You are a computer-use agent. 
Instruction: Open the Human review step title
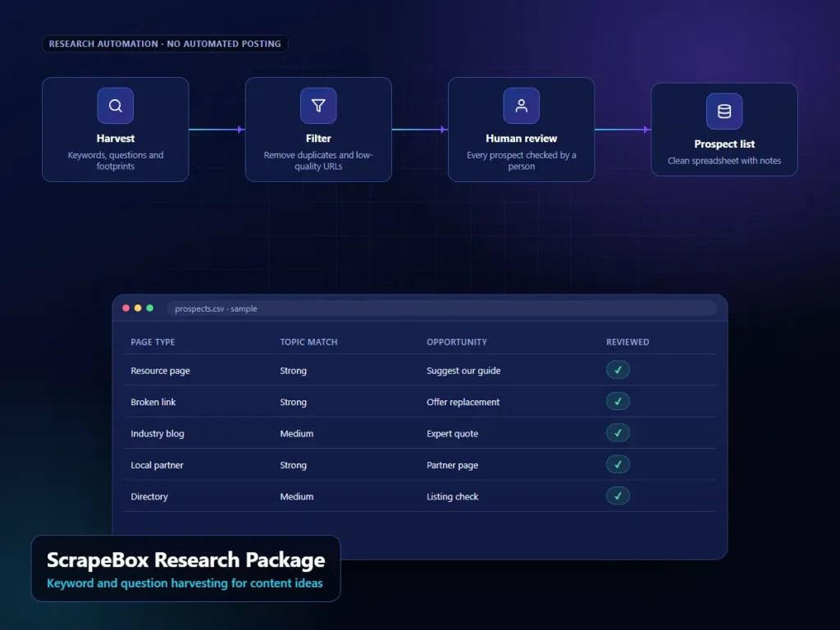[521, 138]
